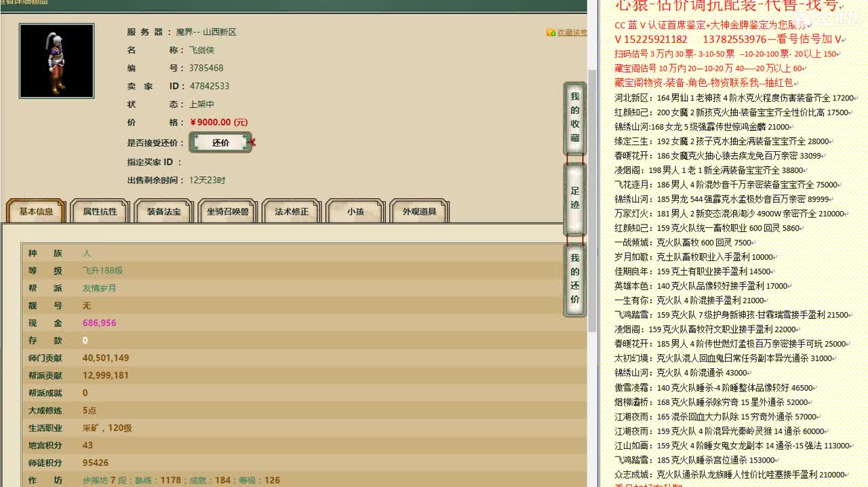The height and width of the screenshot is (487, 868).
Task: Click the price ¥9000.00 text
Action: pyautogui.click(x=218, y=123)
